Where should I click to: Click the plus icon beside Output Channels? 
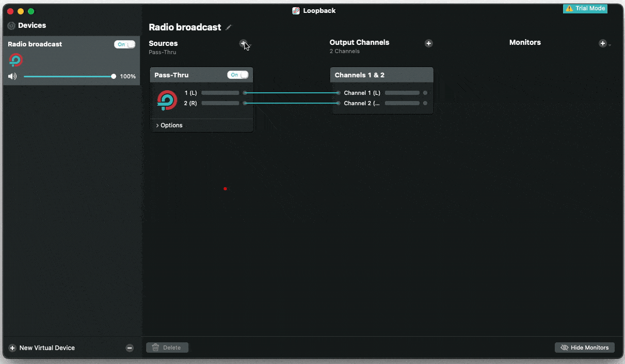[428, 43]
